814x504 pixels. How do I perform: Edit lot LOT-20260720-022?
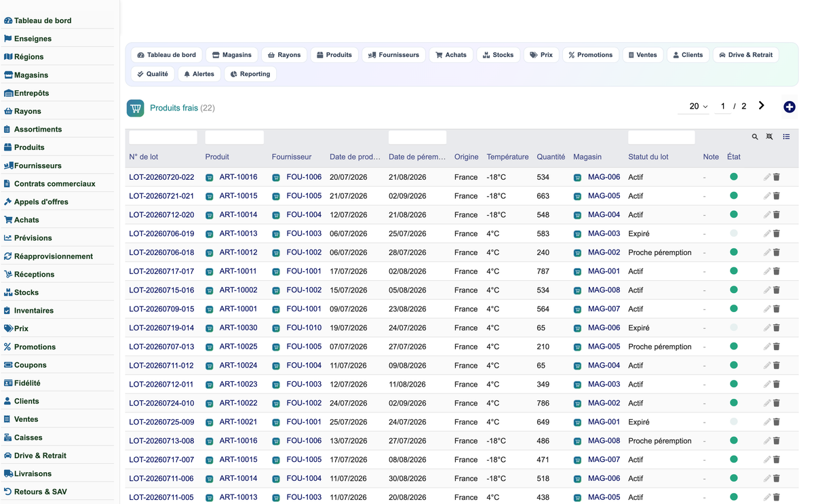pyautogui.click(x=767, y=177)
